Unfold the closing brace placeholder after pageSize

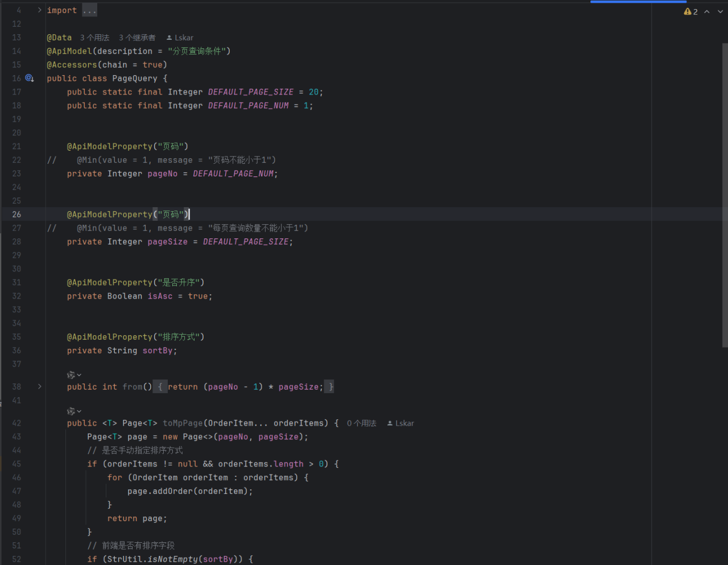click(x=330, y=387)
